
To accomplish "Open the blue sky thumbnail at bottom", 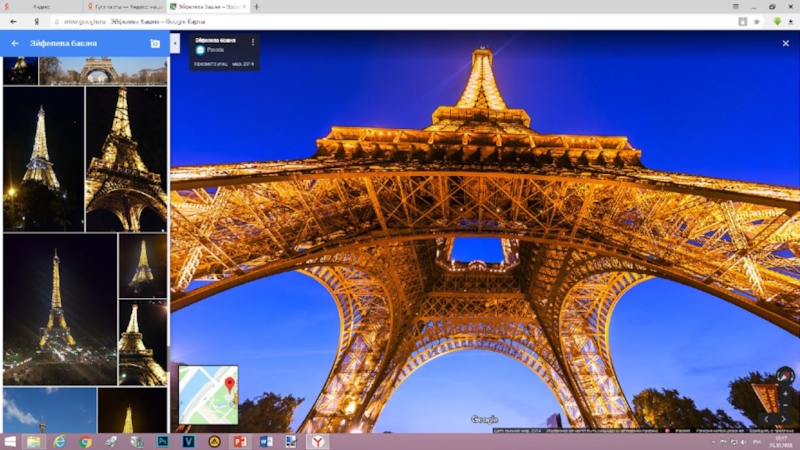I will [x=49, y=410].
